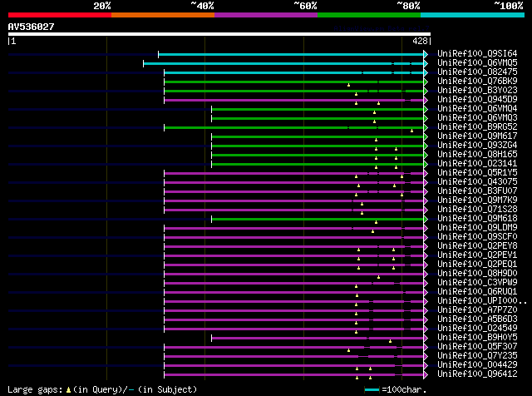Select the UniRef100_Q2PEQ1 label
Screen dimensions: 532x396
pyautogui.click(x=477, y=265)
